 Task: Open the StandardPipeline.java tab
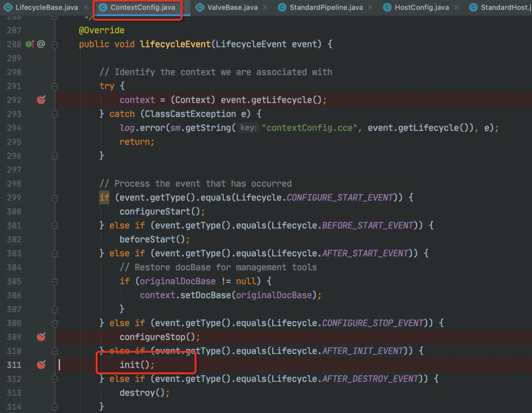(x=326, y=7)
